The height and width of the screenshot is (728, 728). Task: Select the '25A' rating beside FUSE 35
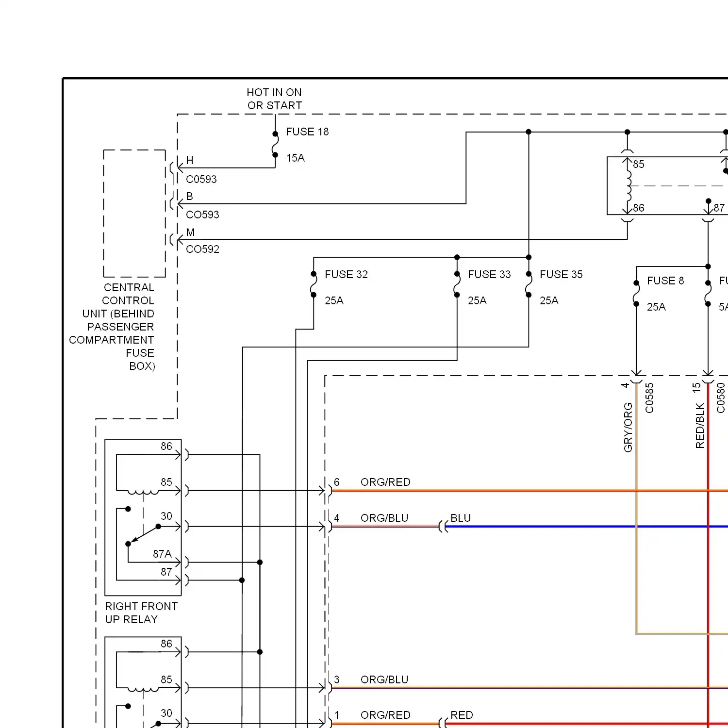coord(549,301)
